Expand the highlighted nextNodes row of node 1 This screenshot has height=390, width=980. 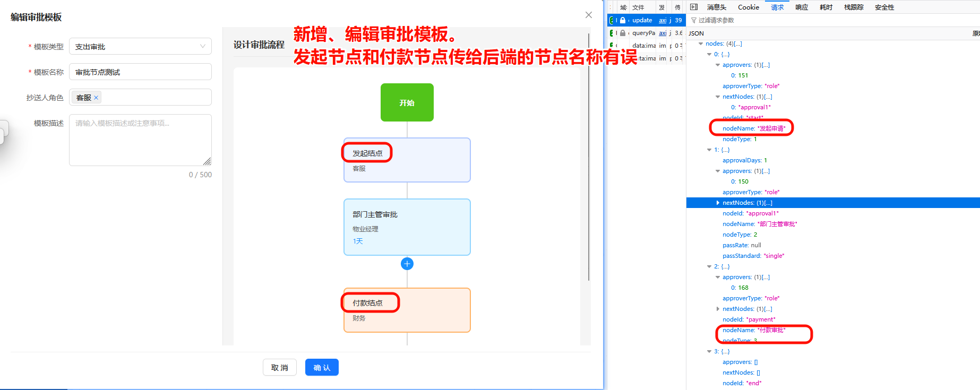(718, 203)
